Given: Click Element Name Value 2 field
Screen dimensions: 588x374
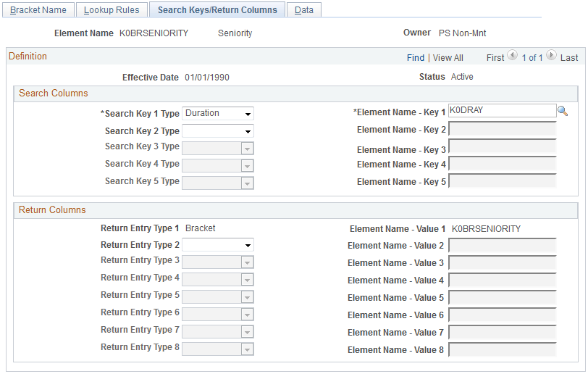Looking at the screenshot, I should click(502, 245).
